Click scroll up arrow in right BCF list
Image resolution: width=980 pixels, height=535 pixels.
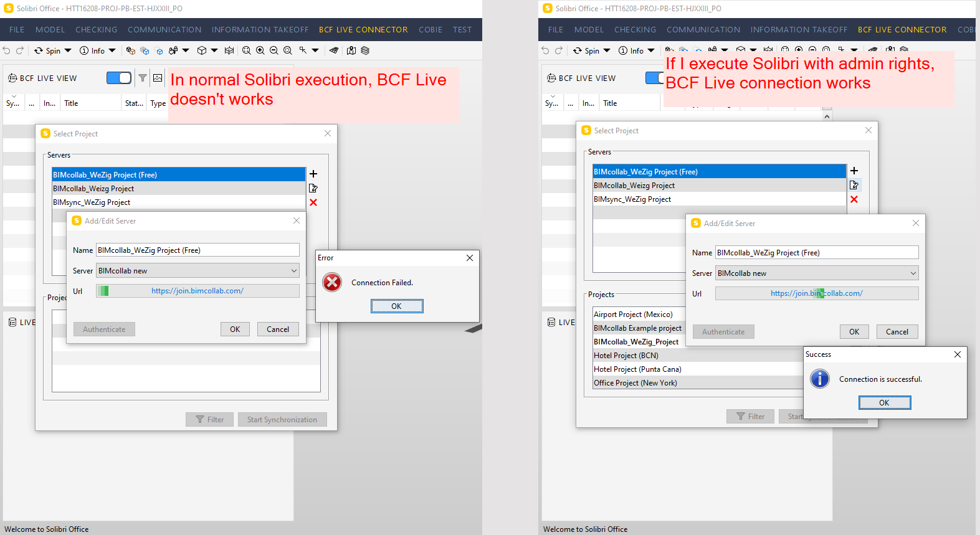click(827, 116)
